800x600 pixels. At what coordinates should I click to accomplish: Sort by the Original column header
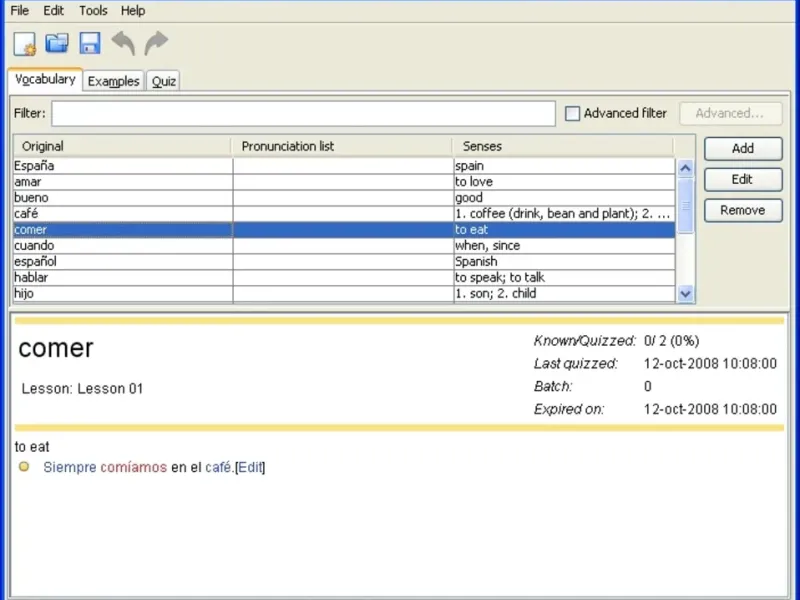click(121, 146)
